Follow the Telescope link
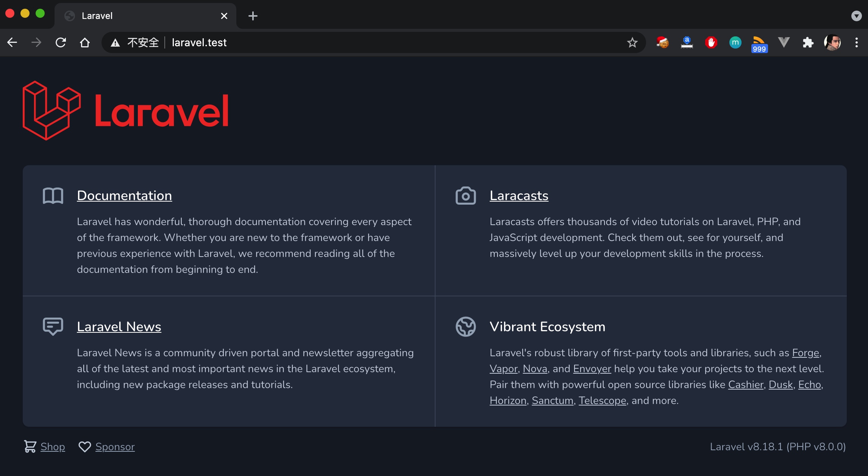This screenshot has height=476, width=868. (602, 401)
